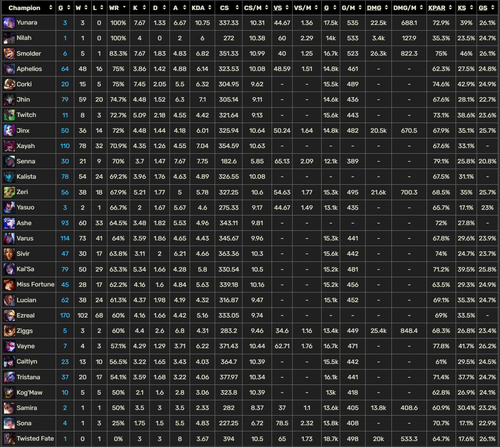Viewport: 500px width, 447px height.
Task: Sort by the W wins column
Action: tap(82, 8)
